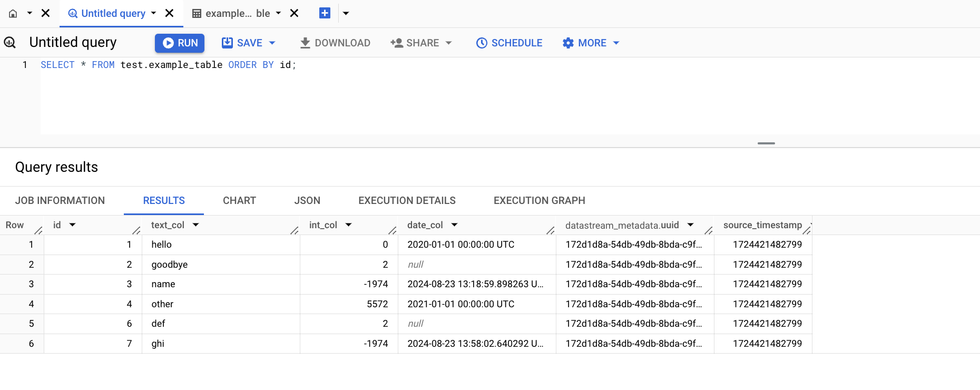Image resolution: width=980 pixels, height=390 pixels.
Task: Click the id column resize handle
Action: click(136, 230)
